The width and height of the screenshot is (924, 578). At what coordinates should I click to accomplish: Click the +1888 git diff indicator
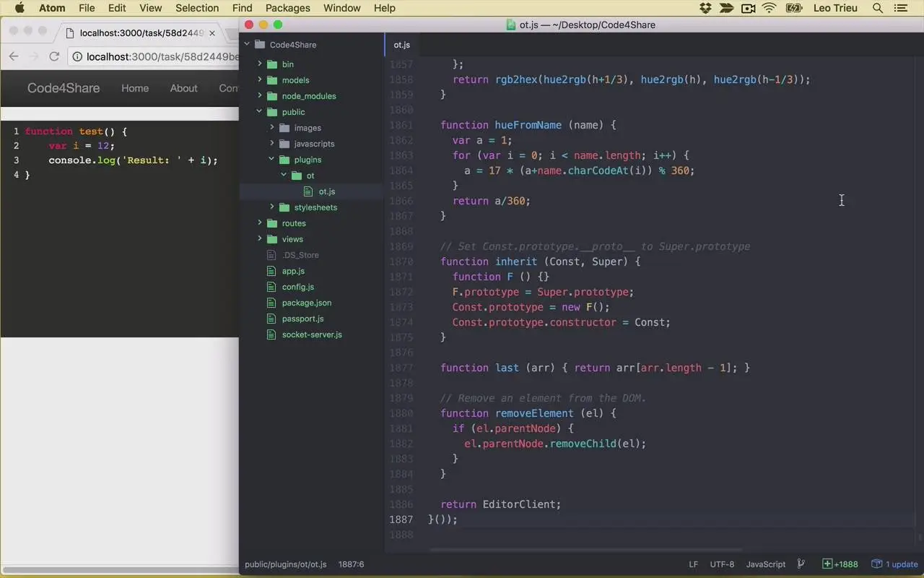click(840, 564)
